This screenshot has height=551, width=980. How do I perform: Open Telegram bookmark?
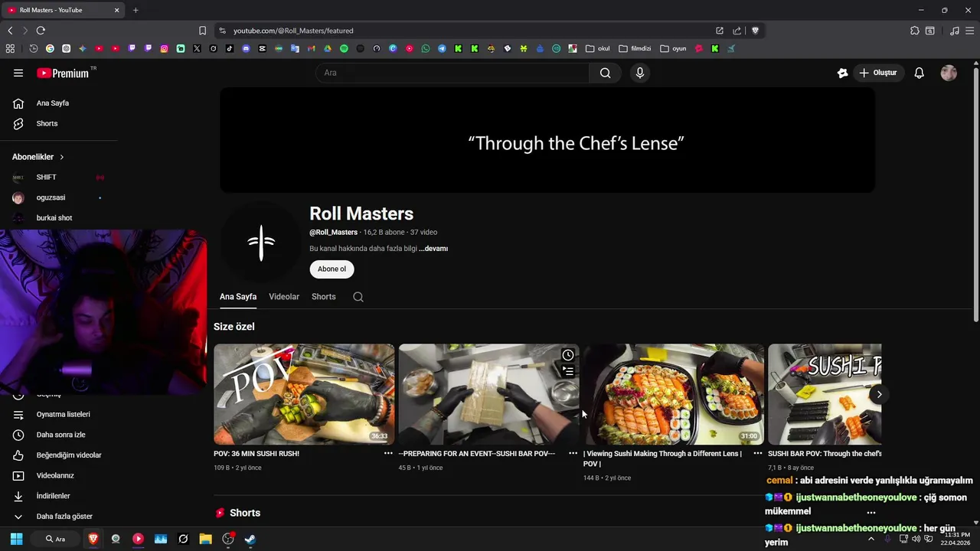click(x=442, y=48)
